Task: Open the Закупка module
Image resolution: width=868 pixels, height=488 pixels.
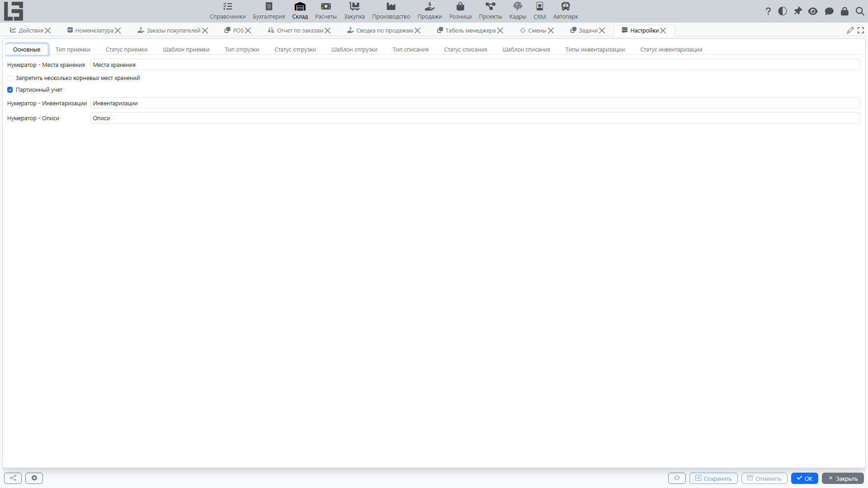Action: click(354, 11)
